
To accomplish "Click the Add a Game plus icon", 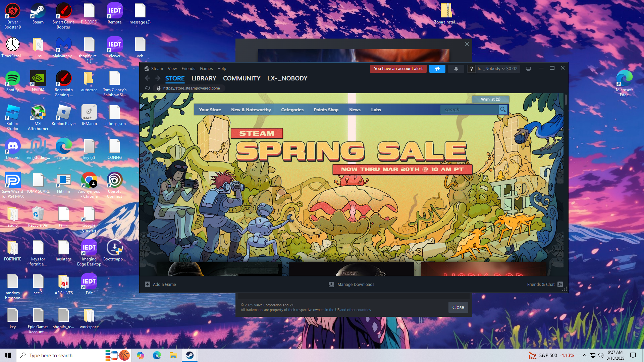I will [148, 284].
